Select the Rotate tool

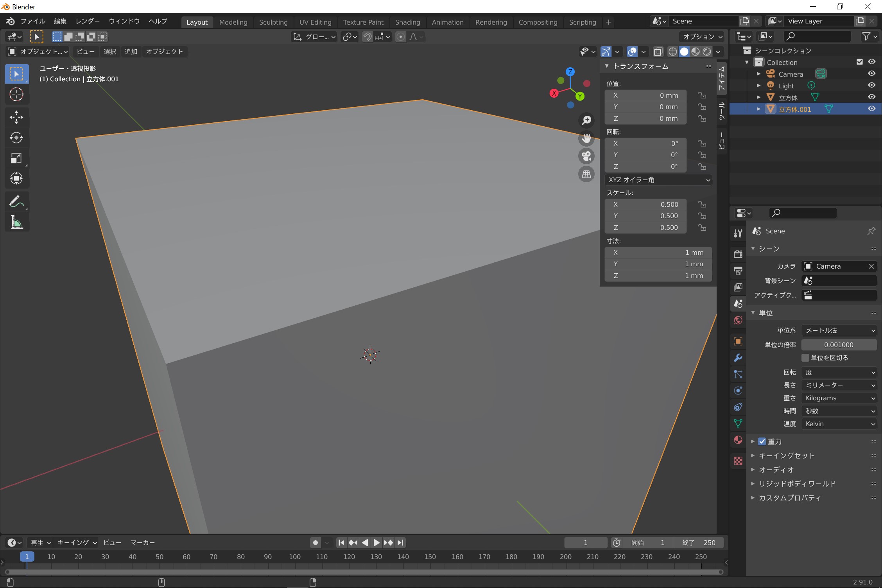click(x=16, y=138)
